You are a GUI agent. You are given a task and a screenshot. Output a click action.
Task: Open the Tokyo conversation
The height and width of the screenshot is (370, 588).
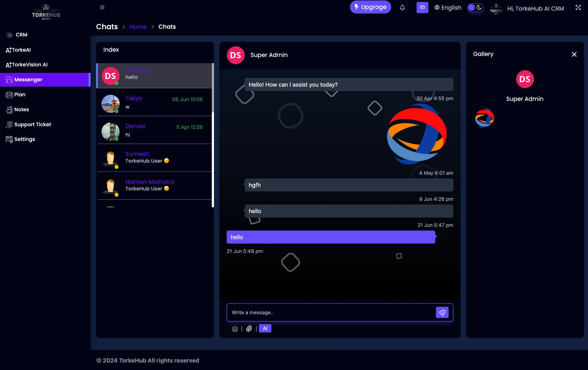click(x=154, y=102)
